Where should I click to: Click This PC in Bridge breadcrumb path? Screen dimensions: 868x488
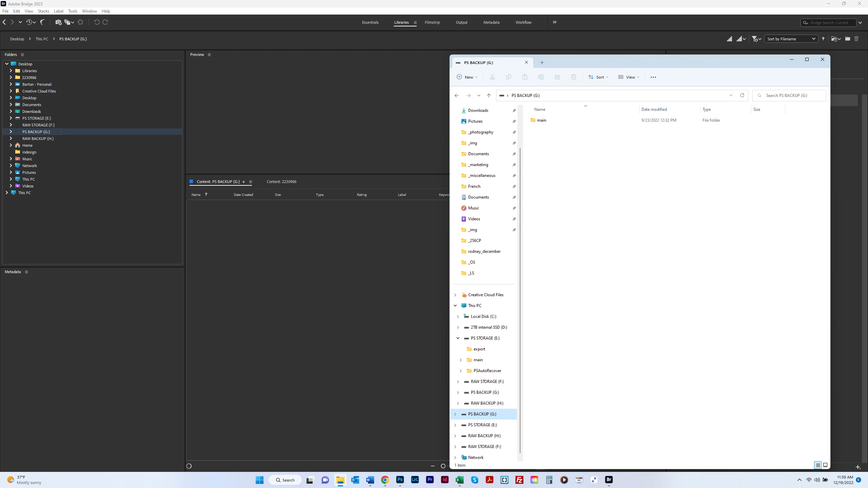point(42,39)
